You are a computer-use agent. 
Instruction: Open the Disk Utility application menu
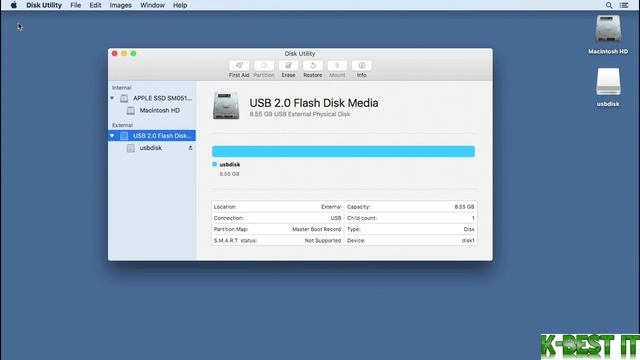tap(44, 5)
